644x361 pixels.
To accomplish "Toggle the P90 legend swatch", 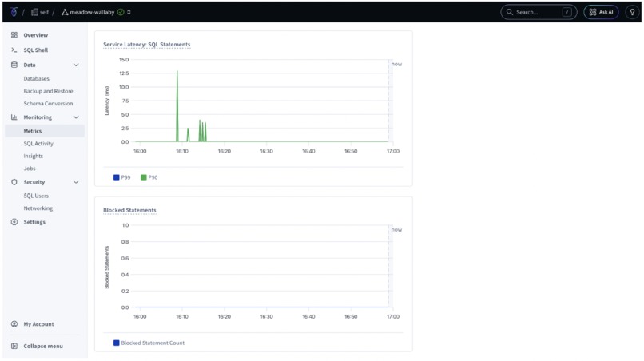I will pos(143,177).
